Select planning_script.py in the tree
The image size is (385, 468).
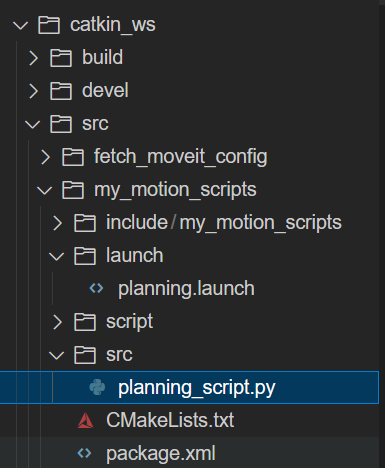189,387
